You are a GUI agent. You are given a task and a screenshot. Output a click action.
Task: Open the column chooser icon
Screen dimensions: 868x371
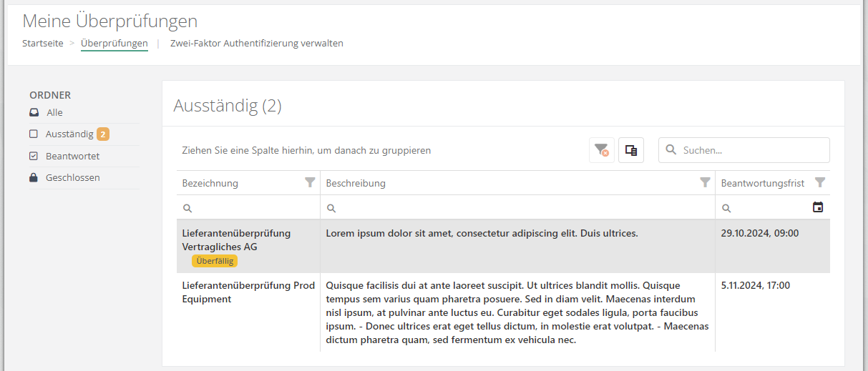pos(630,150)
